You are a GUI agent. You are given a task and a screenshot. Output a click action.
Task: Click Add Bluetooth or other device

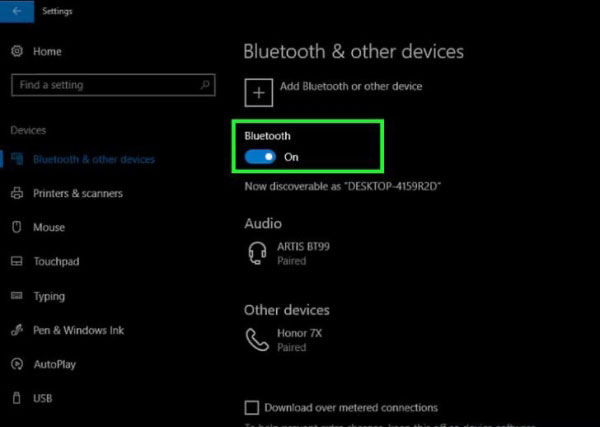point(351,86)
